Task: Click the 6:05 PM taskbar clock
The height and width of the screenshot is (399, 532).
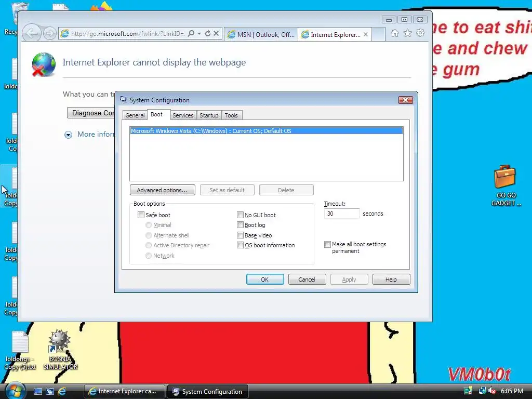Action: pos(512,391)
